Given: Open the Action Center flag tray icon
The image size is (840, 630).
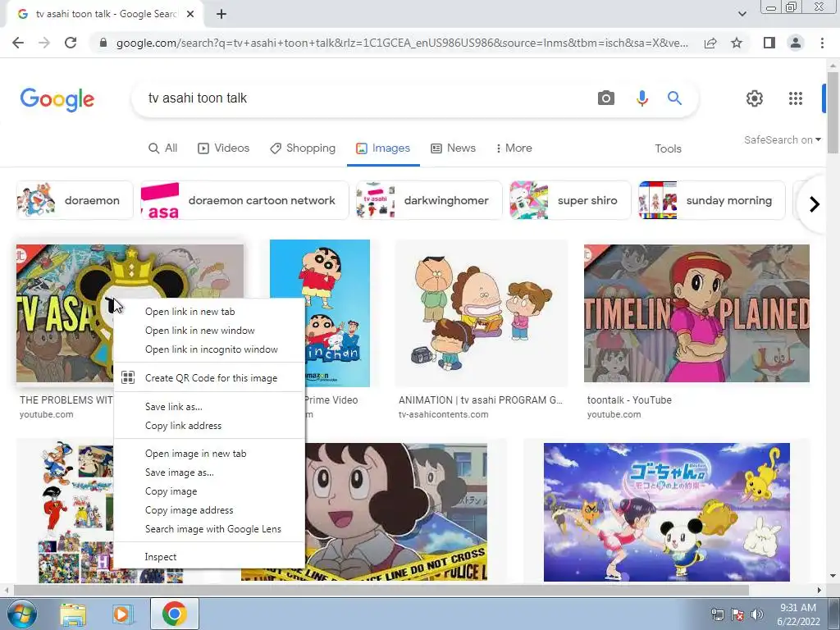Looking at the screenshot, I should coord(737,614).
